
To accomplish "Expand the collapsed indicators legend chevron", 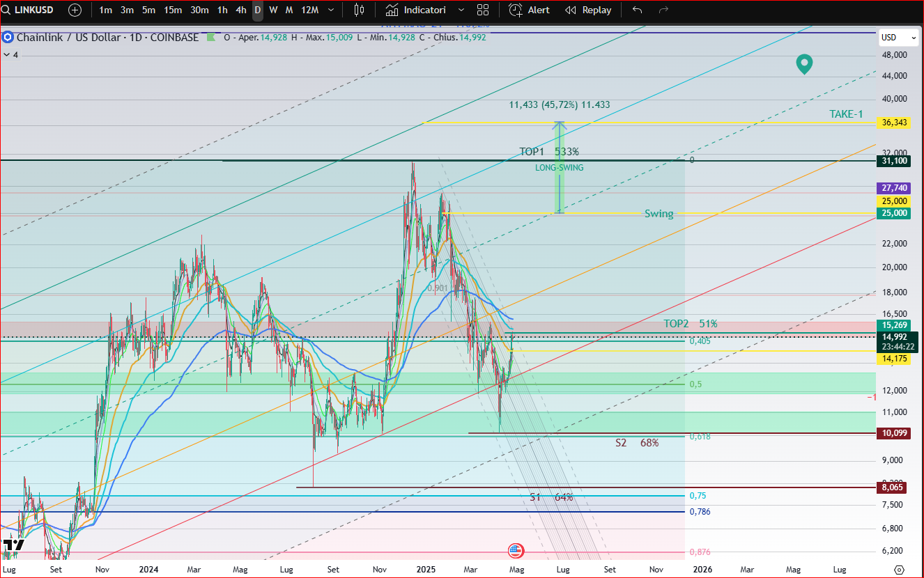I will click(x=8, y=54).
